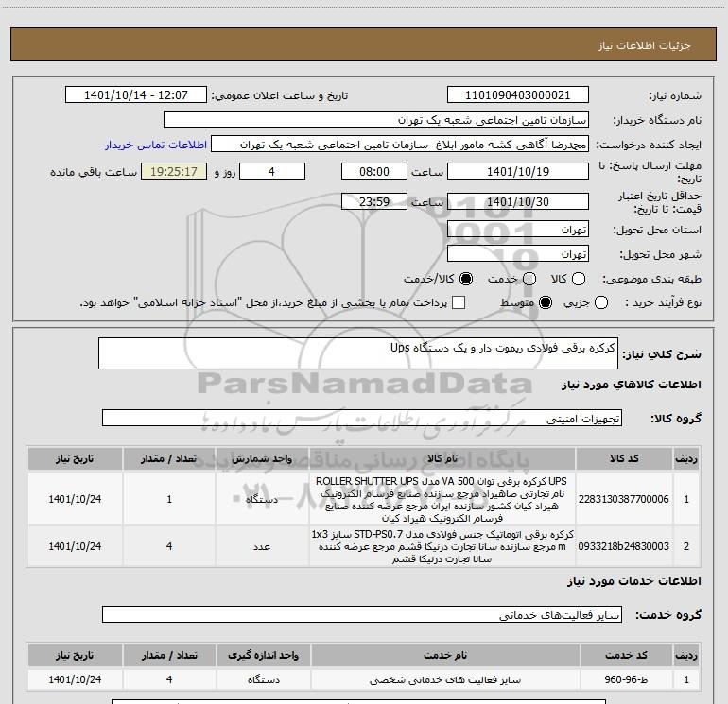Tick the اسناد خزانه اسلامی payment checkbox
The height and width of the screenshot is (704, 728).
point(459,303)
